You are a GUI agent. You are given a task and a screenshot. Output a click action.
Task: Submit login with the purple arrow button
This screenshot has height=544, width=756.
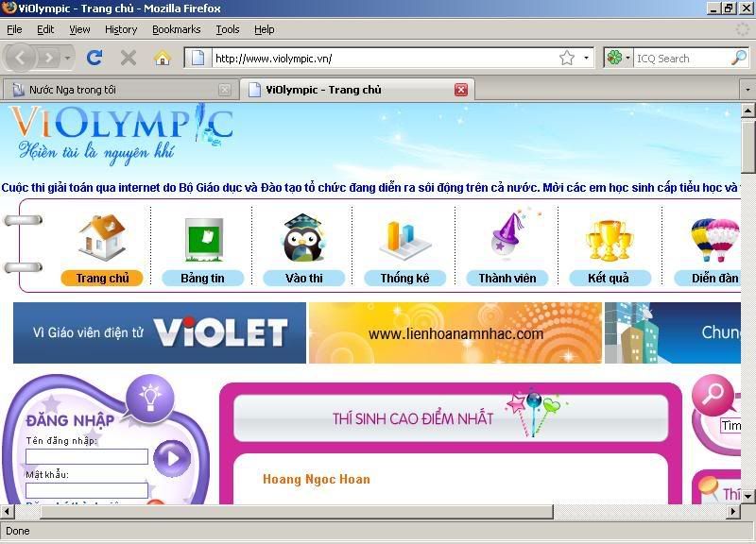[172, 459]
